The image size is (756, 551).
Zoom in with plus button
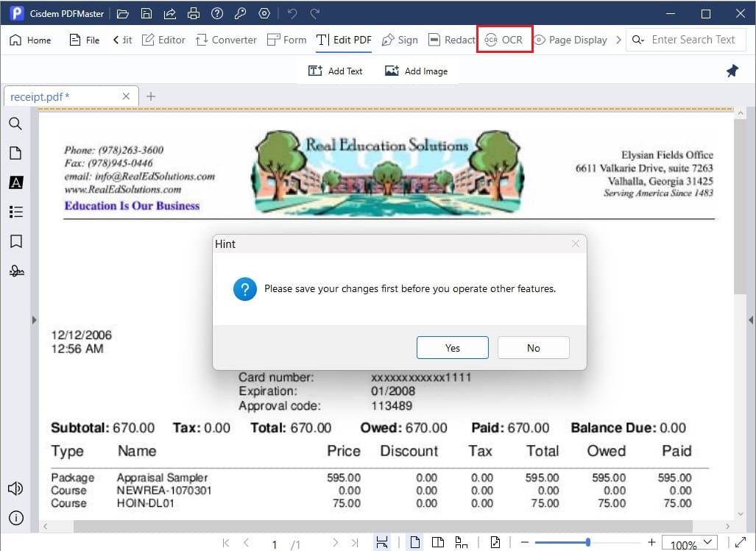tap(651, 542)
